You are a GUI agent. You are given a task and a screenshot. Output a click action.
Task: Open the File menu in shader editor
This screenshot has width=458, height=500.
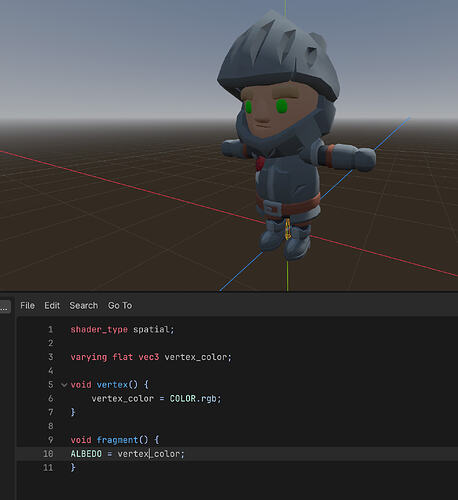27,305
